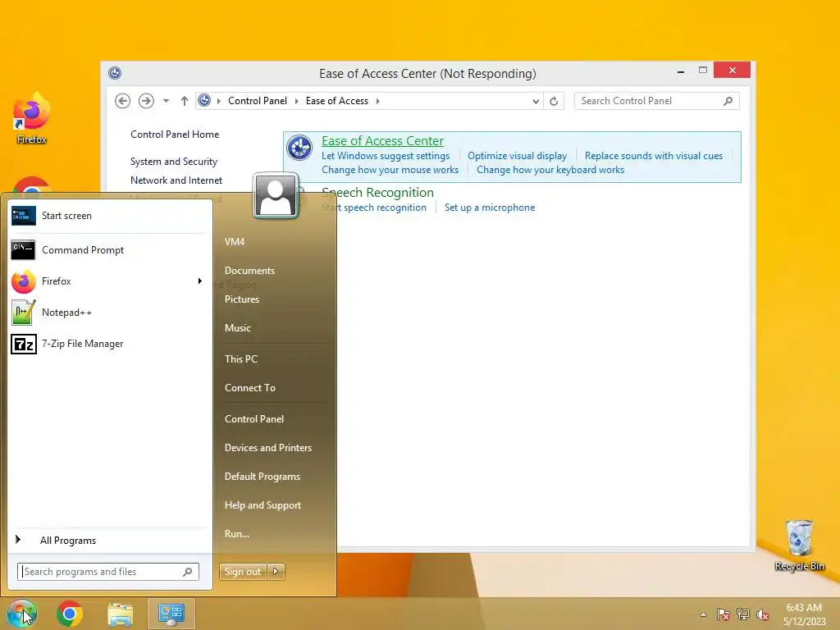840x630 pixels.
Task: Open File Explorer from taskbar
Action: (120, 614)
